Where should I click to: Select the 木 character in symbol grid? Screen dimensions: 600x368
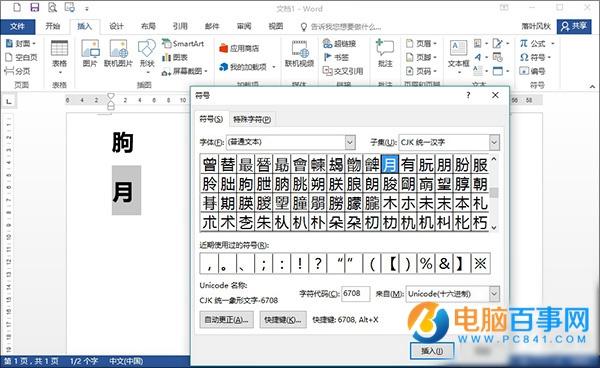point(390,203)
